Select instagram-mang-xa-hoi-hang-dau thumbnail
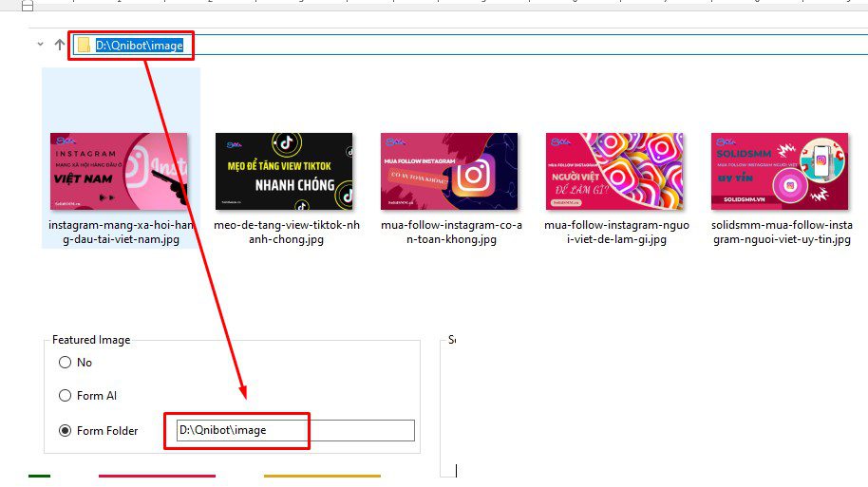Screen dimensions: 868x487 [x=119, y=171]
